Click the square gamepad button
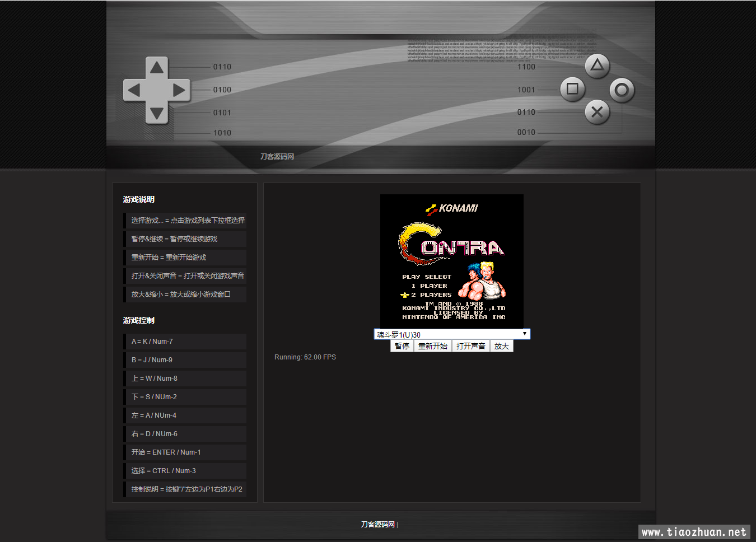 click(x=572, y=88)
